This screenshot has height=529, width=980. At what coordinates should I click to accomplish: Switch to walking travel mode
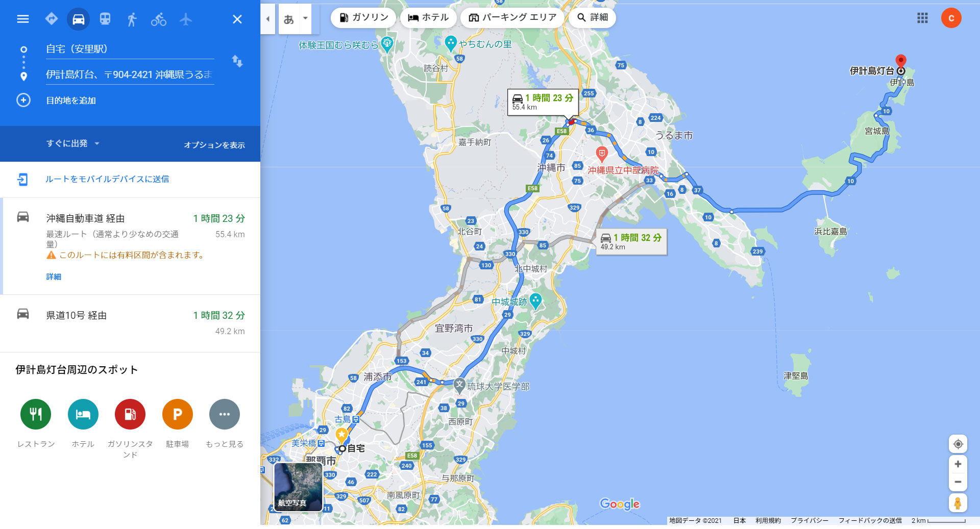tap(132, 19)
